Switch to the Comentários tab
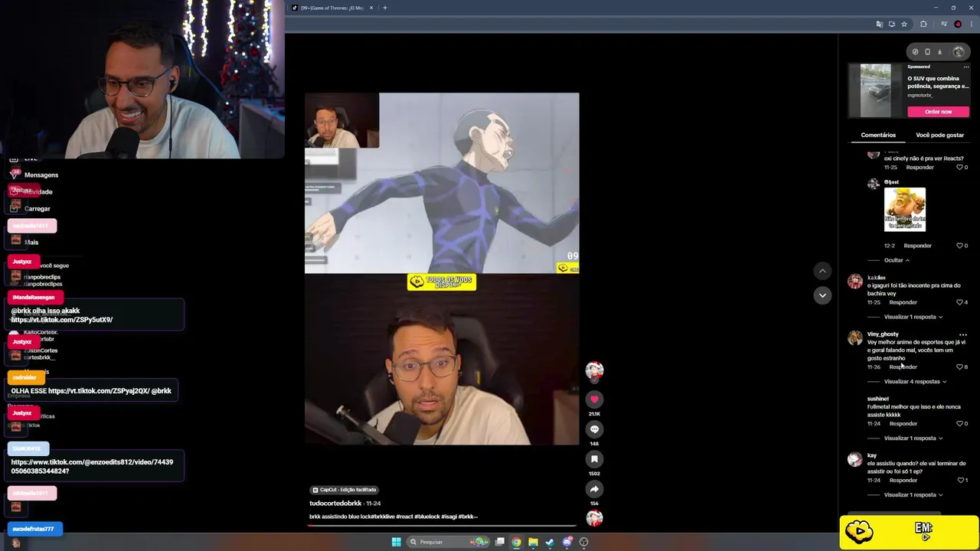 click(878, 135)
